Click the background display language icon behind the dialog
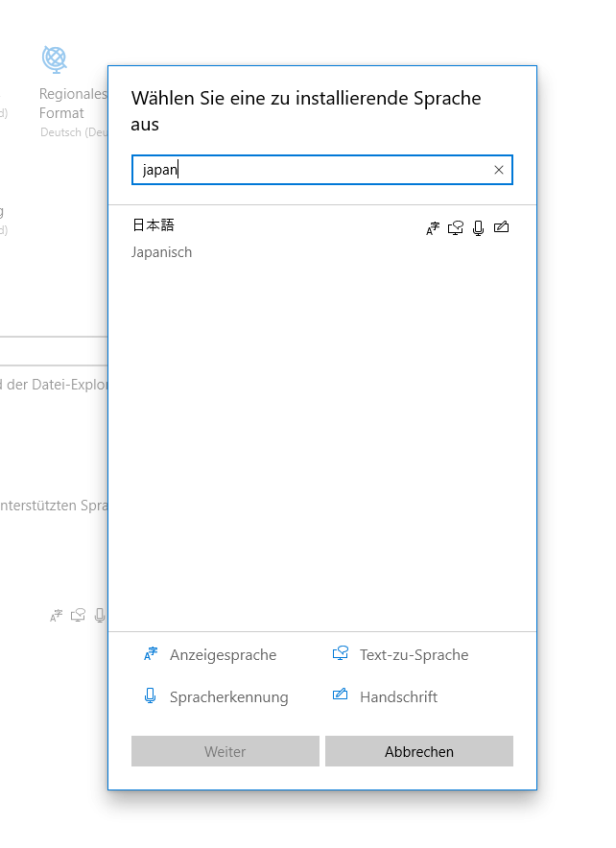 point(57,615)
